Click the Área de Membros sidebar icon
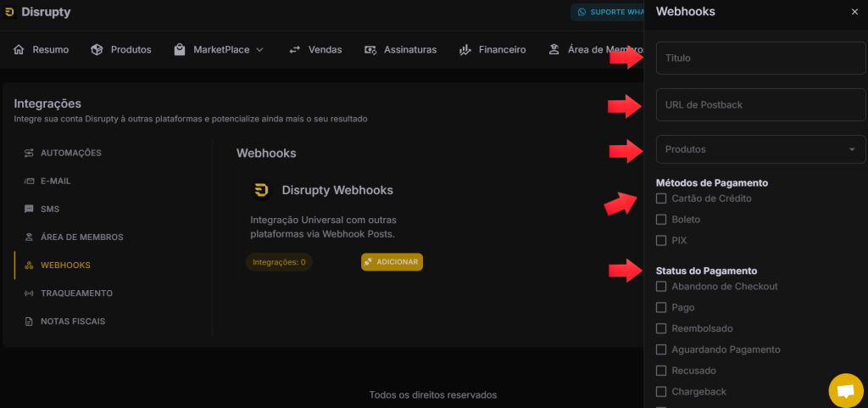Screen dimensions: 868x408 pos(29,237)
